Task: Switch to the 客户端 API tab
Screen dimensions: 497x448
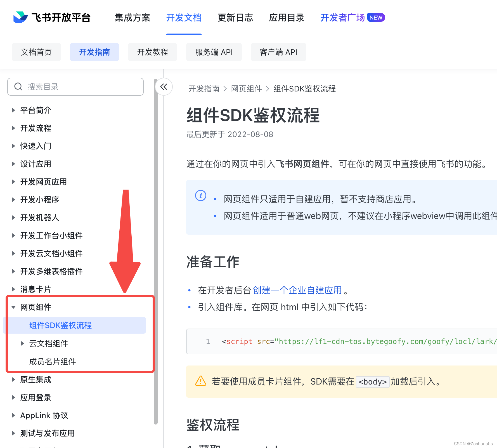Action: pyautogui.click(x=278, y=52)
